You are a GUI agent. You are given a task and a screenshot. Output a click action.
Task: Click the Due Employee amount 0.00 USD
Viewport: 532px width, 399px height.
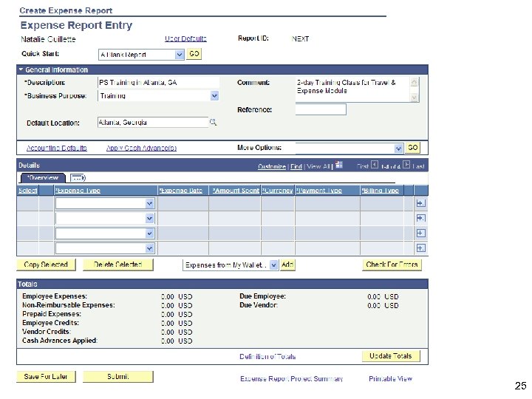pyautogui.click(x=383, y=296)
